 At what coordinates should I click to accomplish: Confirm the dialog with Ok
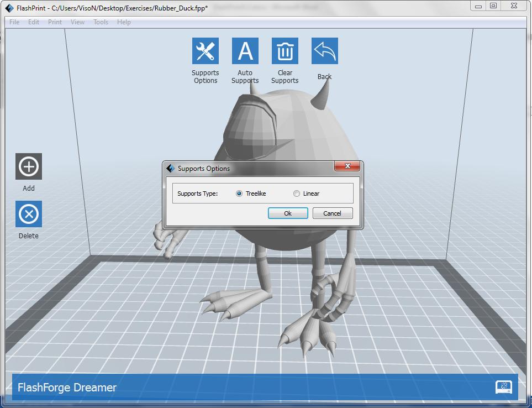pyautogui.click(x=288, y=213)
